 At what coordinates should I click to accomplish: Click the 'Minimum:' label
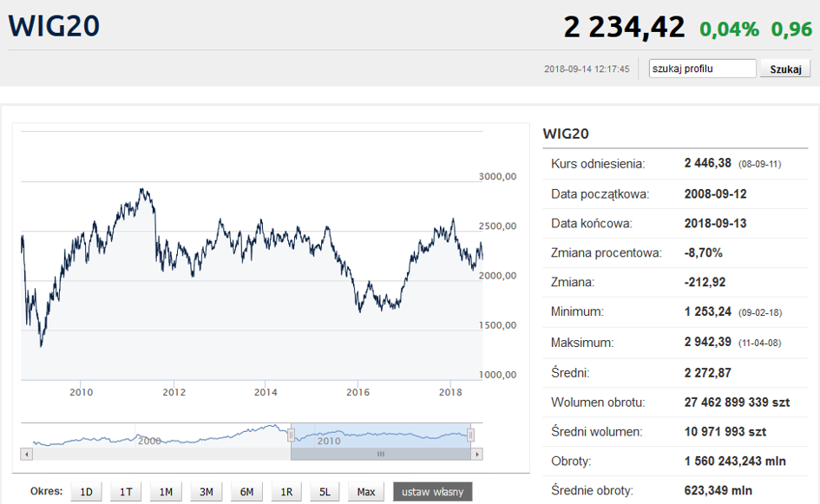577,312
